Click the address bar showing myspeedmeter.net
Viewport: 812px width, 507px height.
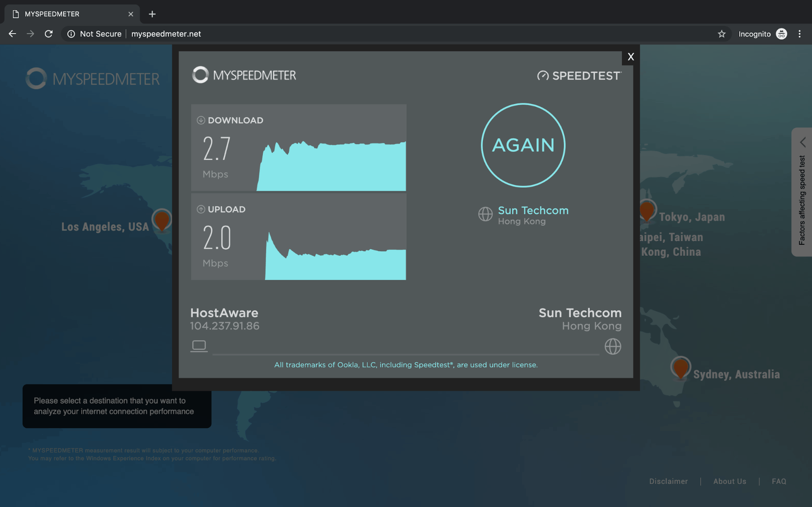pos(396,34)
